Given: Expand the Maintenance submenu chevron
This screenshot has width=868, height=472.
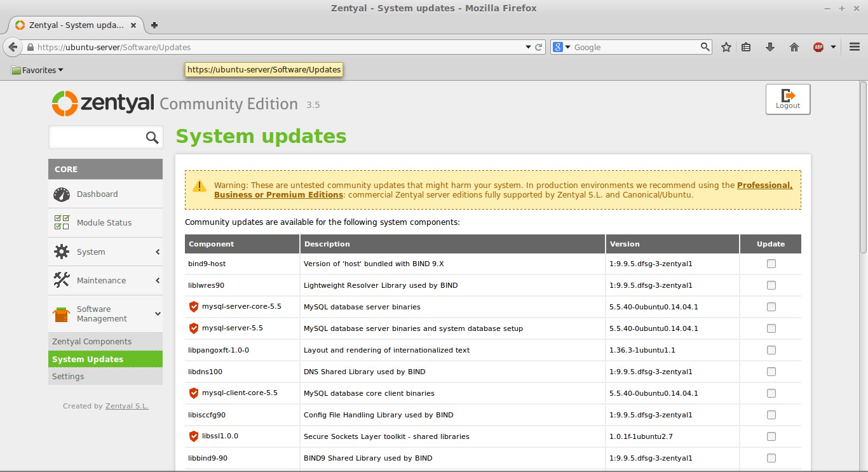Looking at the screenshot, I should click(156, 280).
